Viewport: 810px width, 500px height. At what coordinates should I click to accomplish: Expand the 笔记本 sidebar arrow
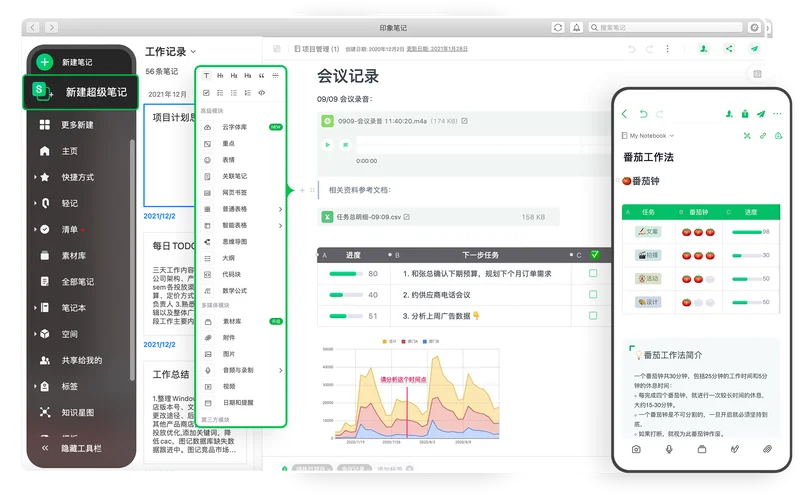point(35,307)
